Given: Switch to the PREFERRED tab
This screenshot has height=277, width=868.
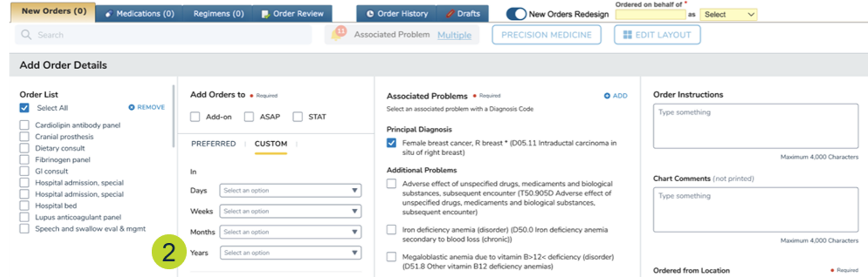Looking at the screenshot, I should pyautogui.click(x=213, y=144).
